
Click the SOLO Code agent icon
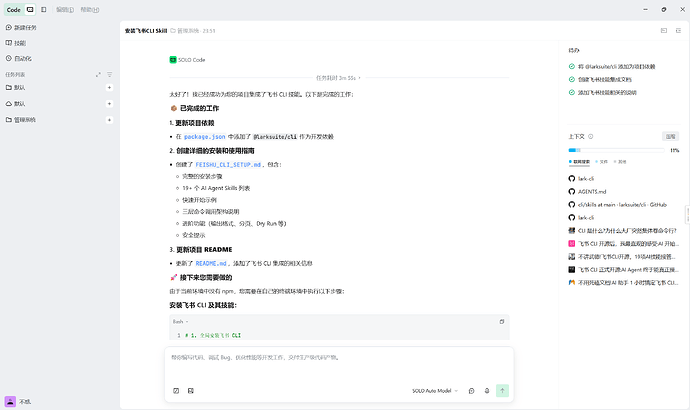tap(173, 60)
